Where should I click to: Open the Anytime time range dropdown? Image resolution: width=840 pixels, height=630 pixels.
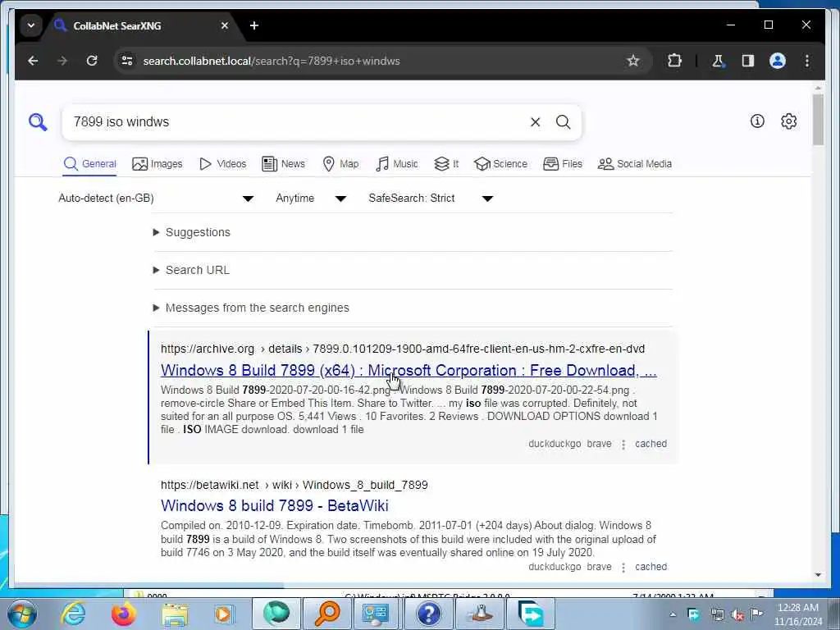[311, 199]
